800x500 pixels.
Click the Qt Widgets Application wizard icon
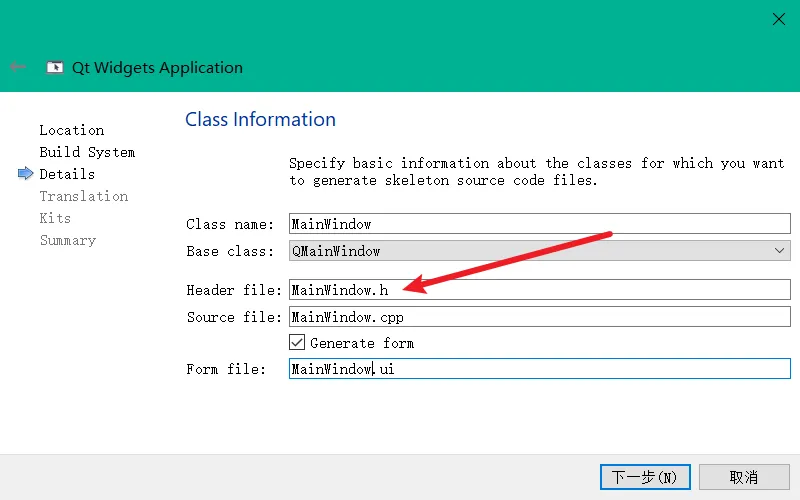point(55,67)
